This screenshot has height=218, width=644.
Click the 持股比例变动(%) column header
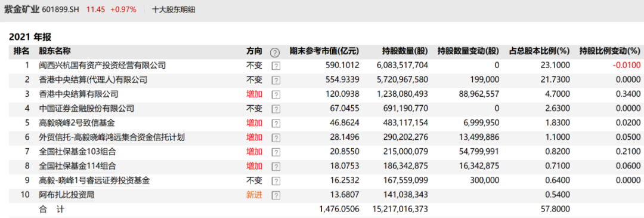pos(609,51)
